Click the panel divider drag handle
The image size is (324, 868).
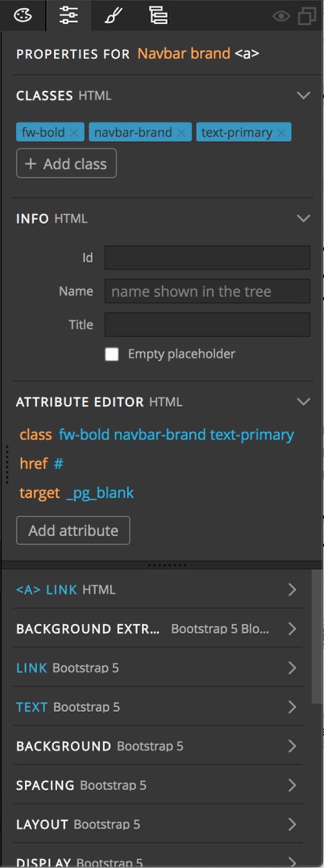point(168,565)
